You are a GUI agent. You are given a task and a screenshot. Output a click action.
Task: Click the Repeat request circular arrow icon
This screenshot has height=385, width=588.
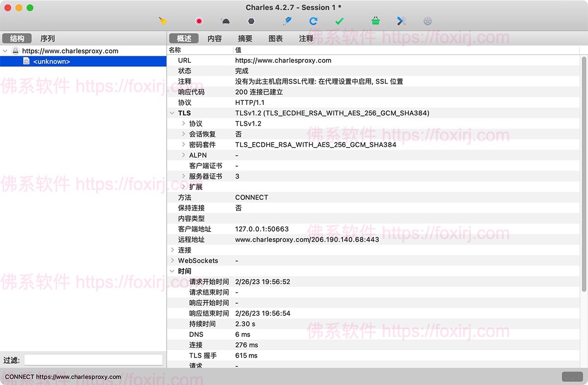coord(314,21)
